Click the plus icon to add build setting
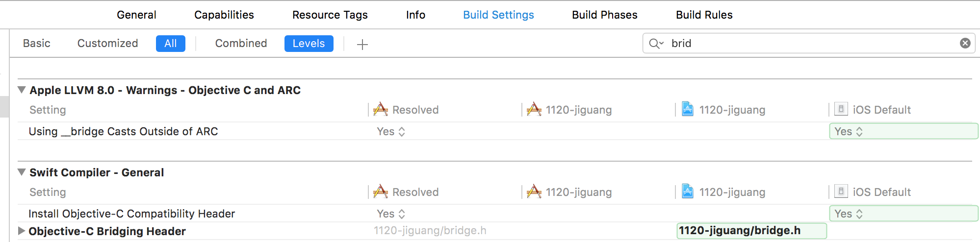The width and height of the screenshot is (980, 242). 362,45
